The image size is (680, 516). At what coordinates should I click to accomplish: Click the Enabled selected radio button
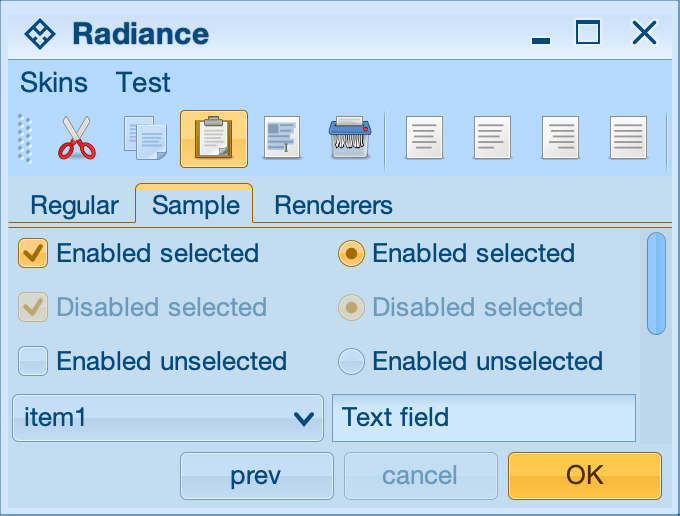pyautogui.click(x=351, y=254)
